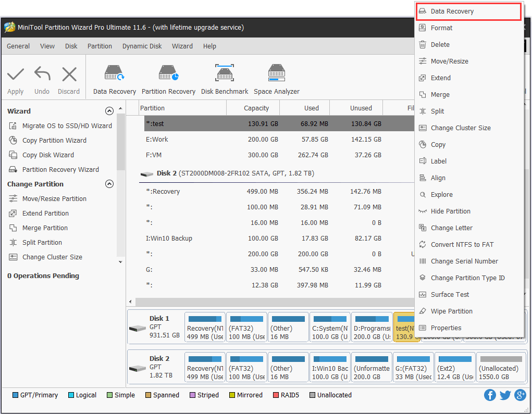The height and width of the screenshot is (414, 532).
Task: Choose Hide Partition in context menu
Action: [468, 211]
